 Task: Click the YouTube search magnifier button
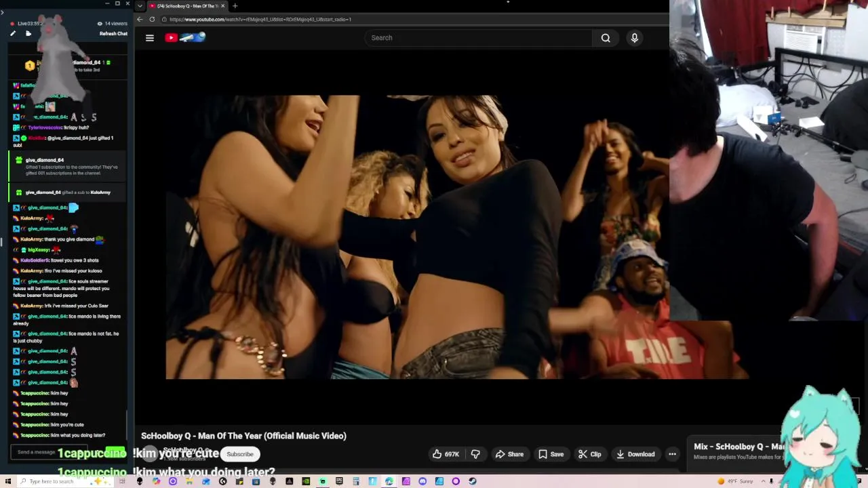pyautogui.click(x=606, y=38)
